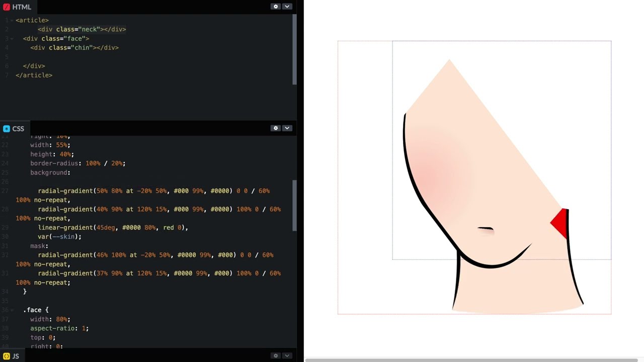The image size is (644, 362).
Task: Open HTML panel settings gear
Action: coord(275,7)
